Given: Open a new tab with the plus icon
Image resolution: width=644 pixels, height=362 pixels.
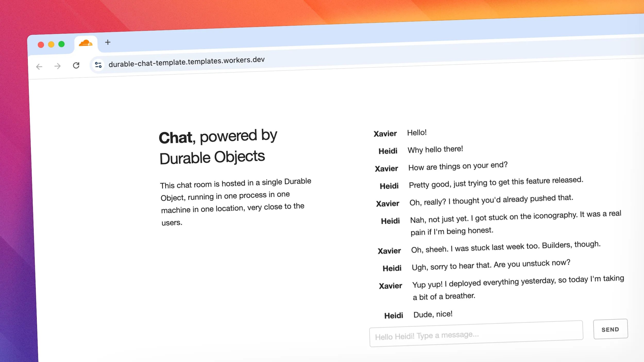Looking at the screenshot, I should pyautogui.click(x=108, y=42).
